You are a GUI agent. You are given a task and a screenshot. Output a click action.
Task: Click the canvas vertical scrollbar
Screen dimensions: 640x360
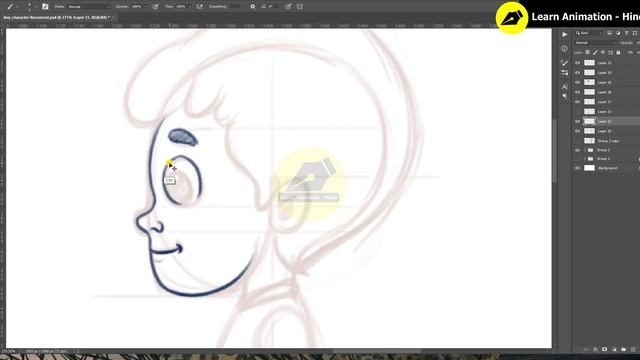click(x=554, y=151)
